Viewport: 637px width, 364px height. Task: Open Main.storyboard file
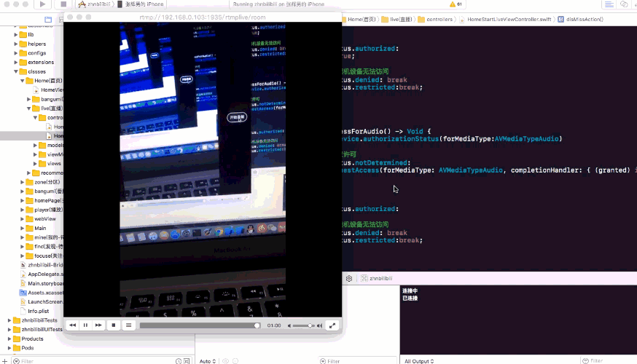(x=42, y=283)
